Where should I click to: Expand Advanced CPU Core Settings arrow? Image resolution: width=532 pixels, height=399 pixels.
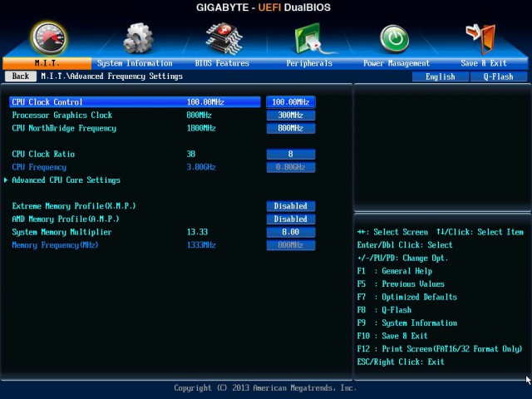coord(6,180)
